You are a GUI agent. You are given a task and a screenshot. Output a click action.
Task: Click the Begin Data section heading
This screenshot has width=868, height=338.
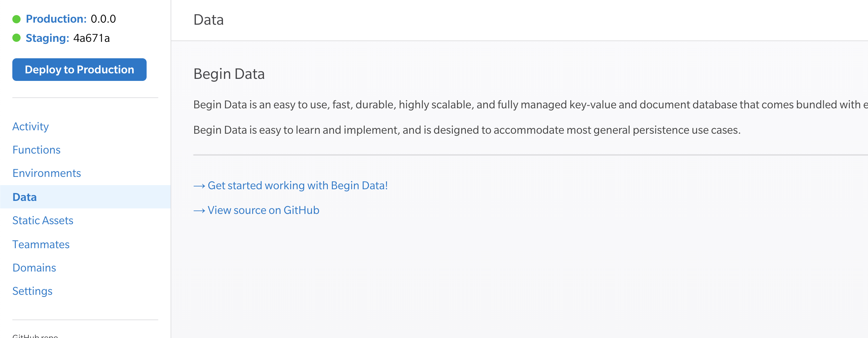tap(229, 74)
